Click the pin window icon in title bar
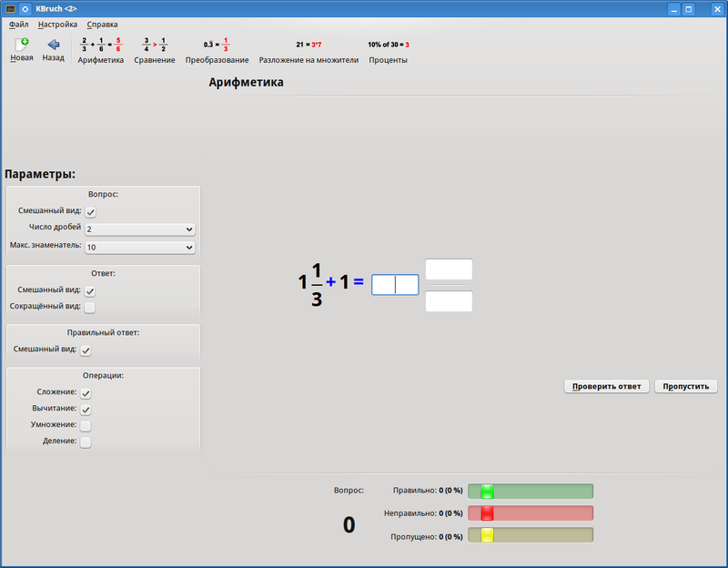Screen dimensions: 728x568 pyautogui.click(x=25, y=9)
